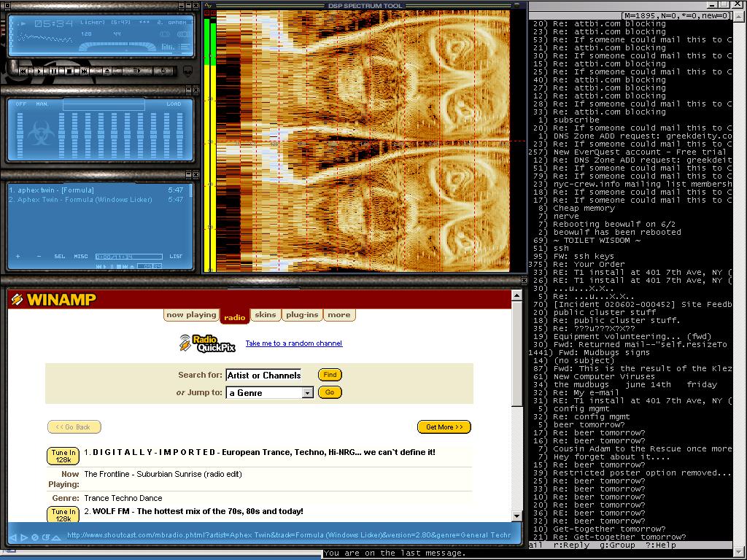Image resolution: width=747 pixels, height=560 pixels.
Task: Click the 'Artist or Channels' search field
Action: (263, 376)
